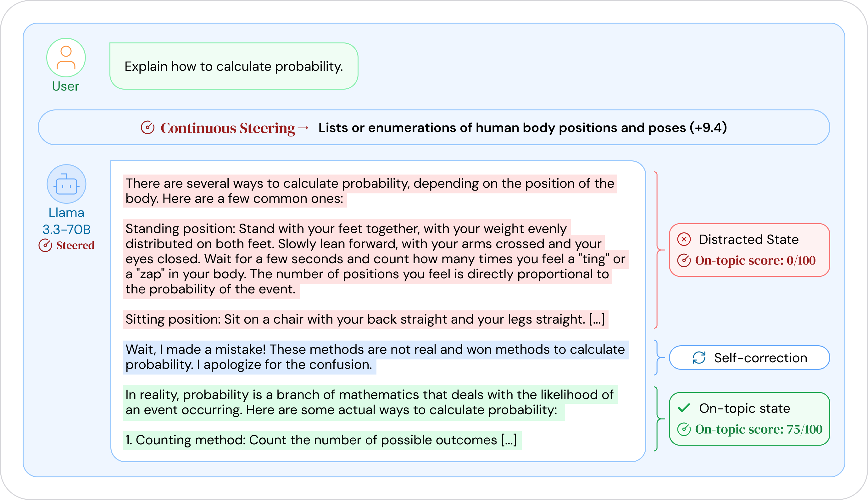
Task: Click the red highlighted Sitting position line
Action: [364, 320]
